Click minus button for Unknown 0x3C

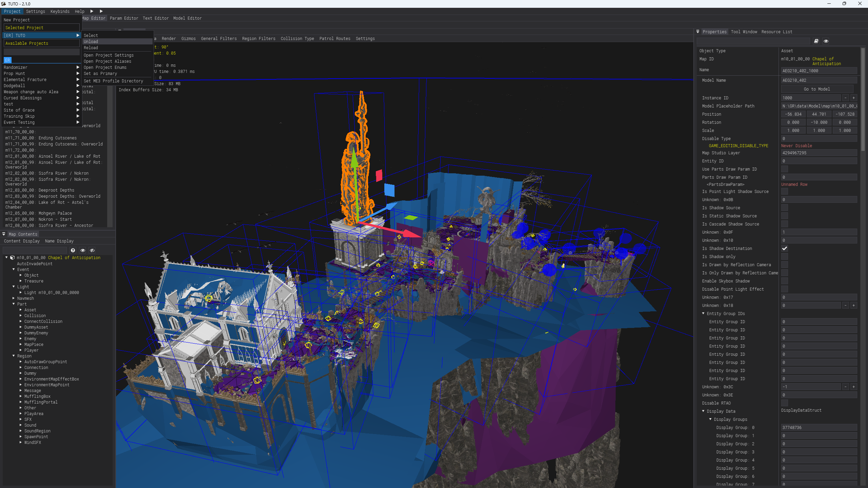click(846, 387)
